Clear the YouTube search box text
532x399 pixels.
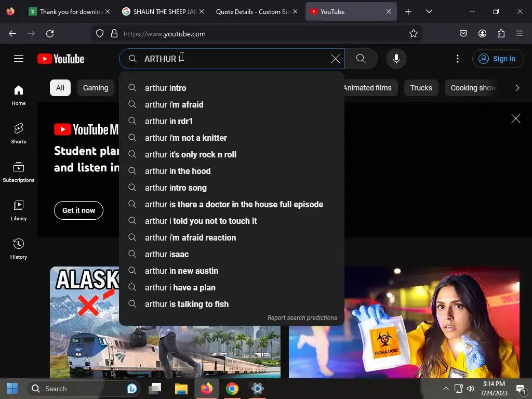(335, 59)
